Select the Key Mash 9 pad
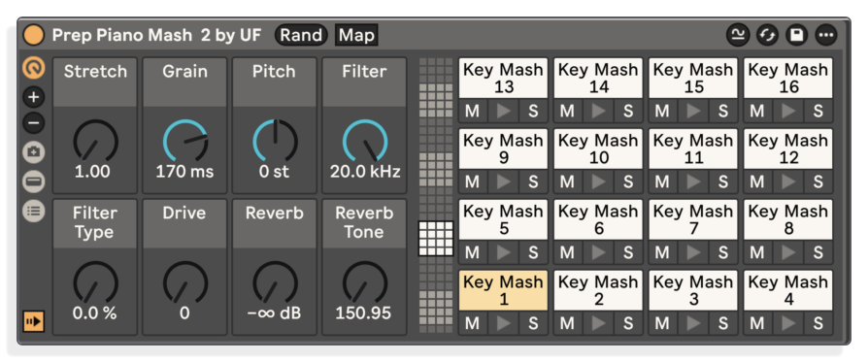This screenshot has width=868, height=362. coord(503,148)
